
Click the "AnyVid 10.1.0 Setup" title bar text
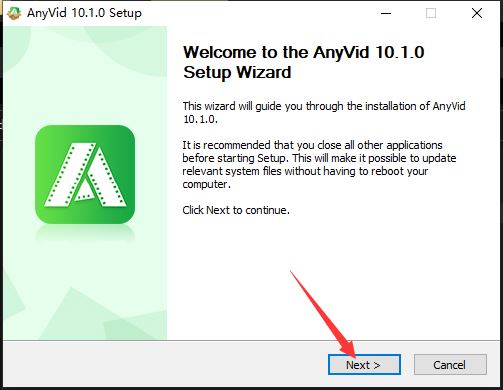click(x=84, y=13)
